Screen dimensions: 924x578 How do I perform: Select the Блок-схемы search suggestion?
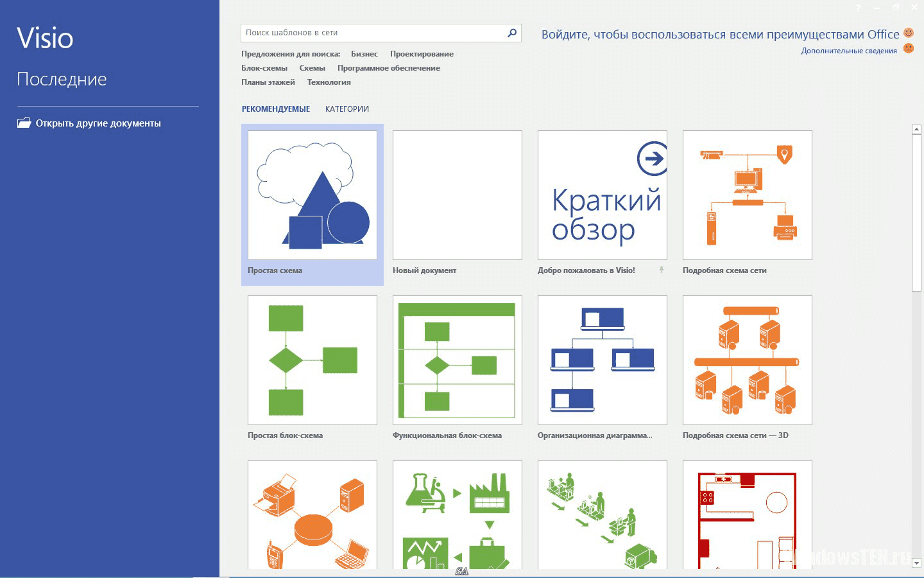(264, 68)
